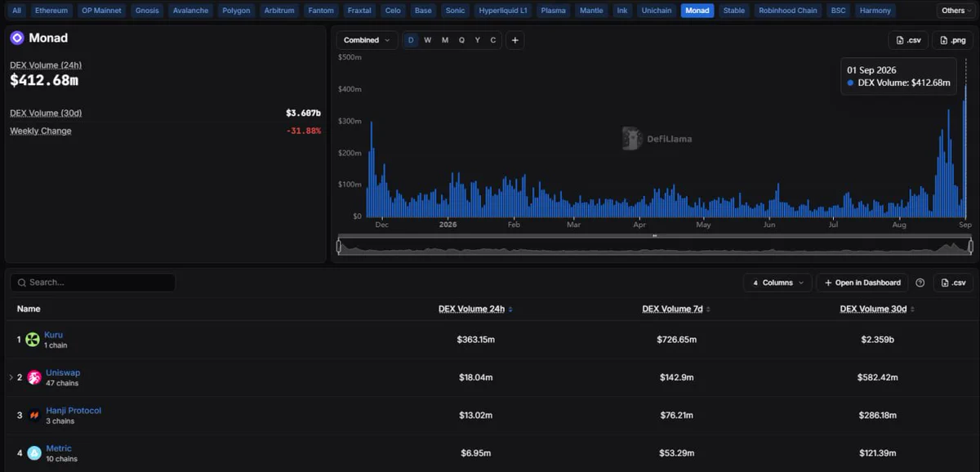Select the Stable chain tab
Viewport: 980px width, 472px height.
tap(734, 11)
